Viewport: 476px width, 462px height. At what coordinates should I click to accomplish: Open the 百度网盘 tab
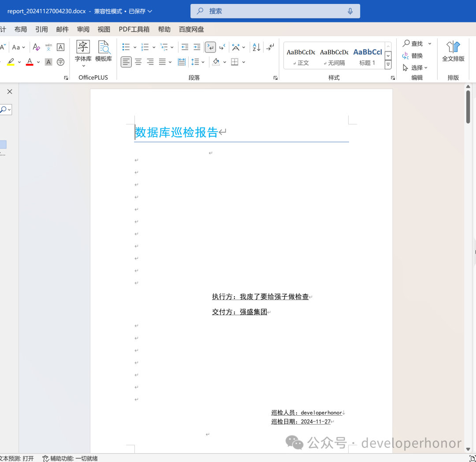(x=191, y=30)
